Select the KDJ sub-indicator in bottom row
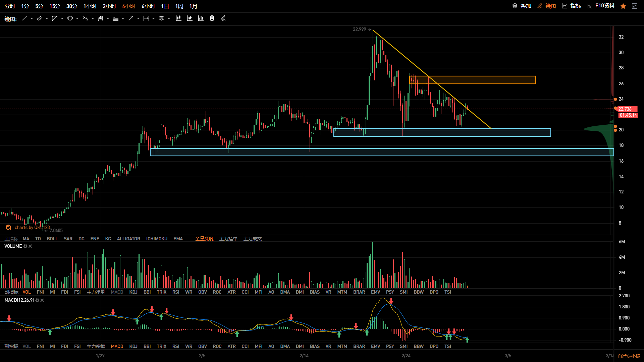Image resolution: width=644 pixels, height=362 pixels. [x=133, y=346]
